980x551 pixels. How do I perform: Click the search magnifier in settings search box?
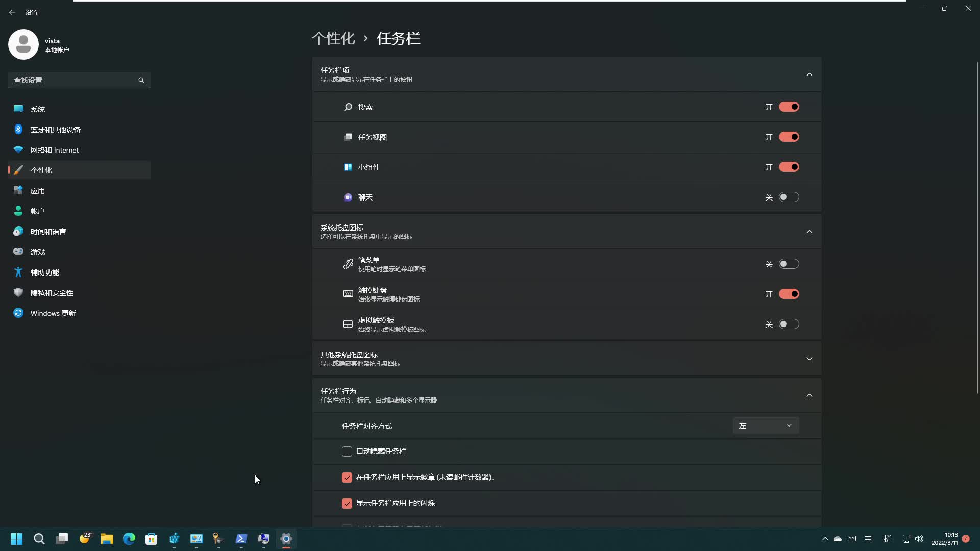click(141, 80)
